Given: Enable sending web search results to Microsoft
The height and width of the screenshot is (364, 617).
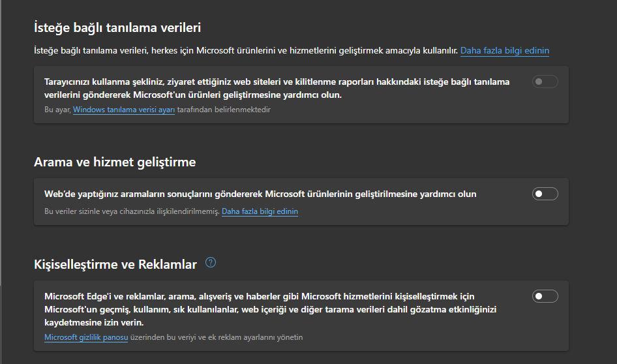Looking at the screenshot, I should [x=545, y=194].
